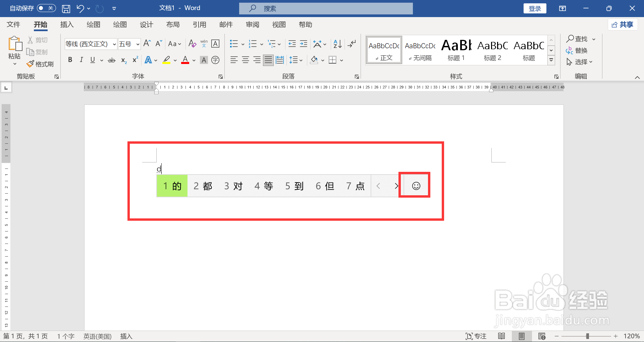Viewport: 644px width, 342px height.
Task: Toggle Bold formatting
Action: 70,60
